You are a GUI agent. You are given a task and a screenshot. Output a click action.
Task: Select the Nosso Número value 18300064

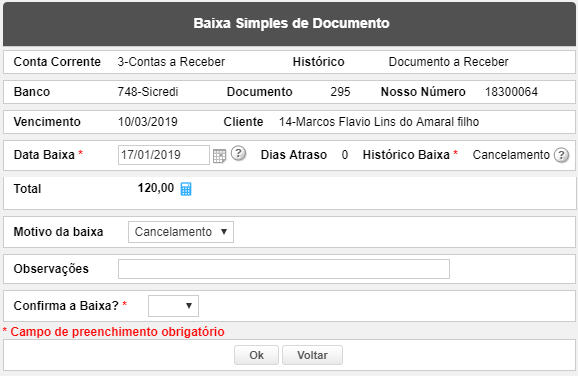point(511,92)
